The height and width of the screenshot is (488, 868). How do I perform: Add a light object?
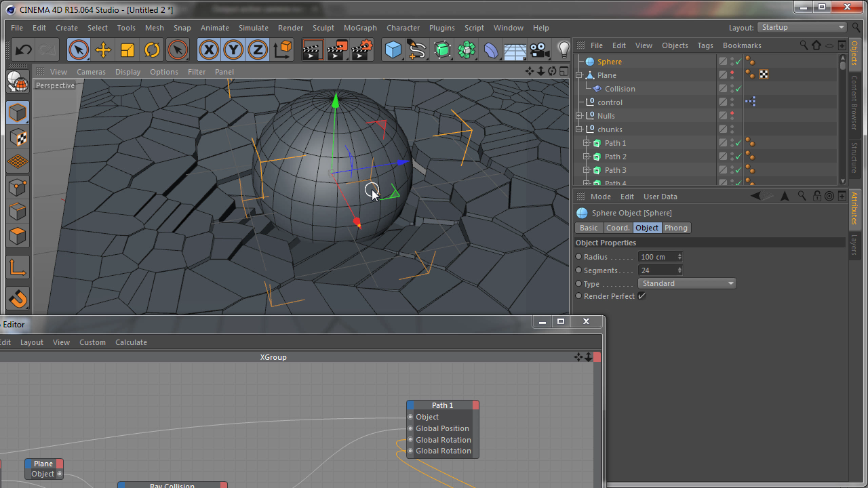pyautogui.click(x=564, y=49)
